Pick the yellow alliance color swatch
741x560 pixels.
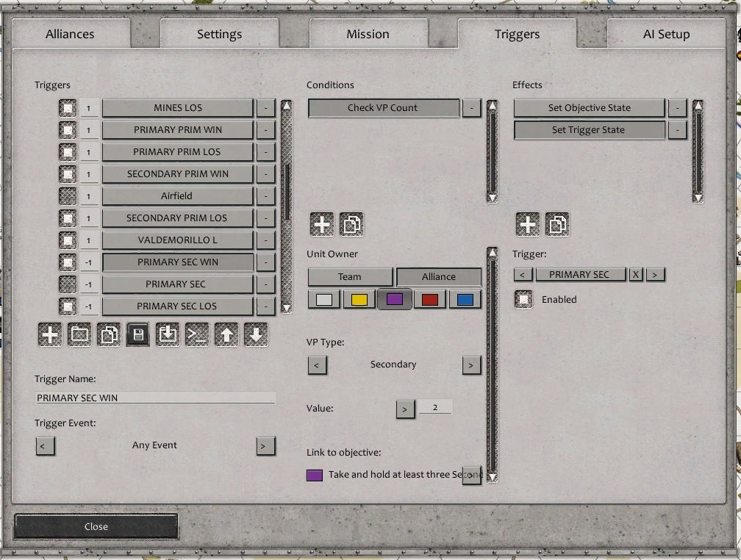[359, 299]
